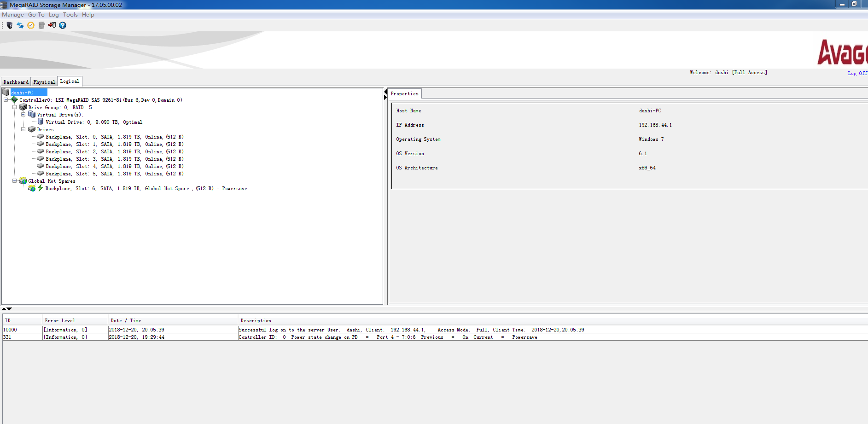Viewport: 868px width, 424px height.
Task: Click the Log Off exit-door toolbar icon
Action: [x=52, y=25]
